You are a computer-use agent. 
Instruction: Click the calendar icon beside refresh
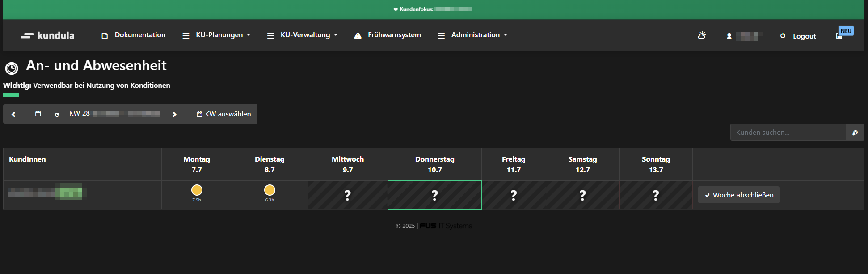click(38, 114)
